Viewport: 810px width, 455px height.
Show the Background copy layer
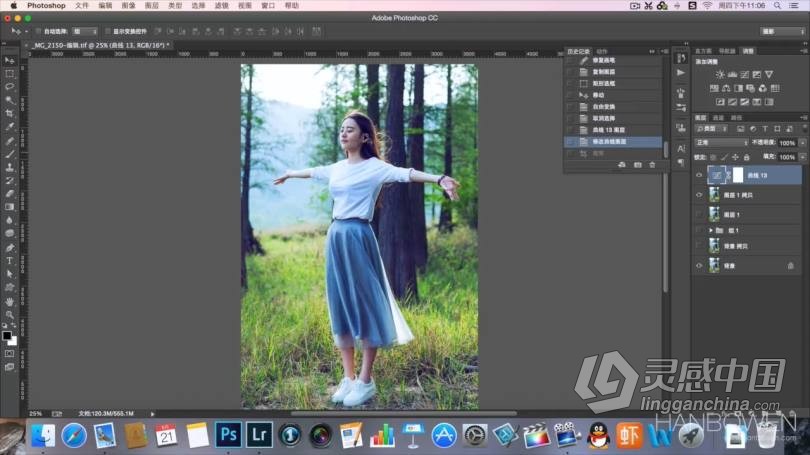(x=699, y=246)
